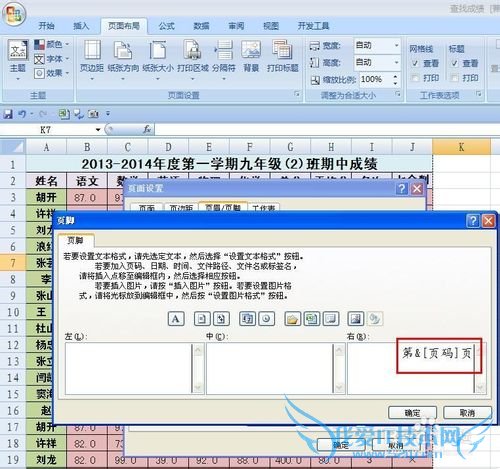This screenshot has width=500, height=469.
Task: Select row 19 header
Action: pos(13,460)
